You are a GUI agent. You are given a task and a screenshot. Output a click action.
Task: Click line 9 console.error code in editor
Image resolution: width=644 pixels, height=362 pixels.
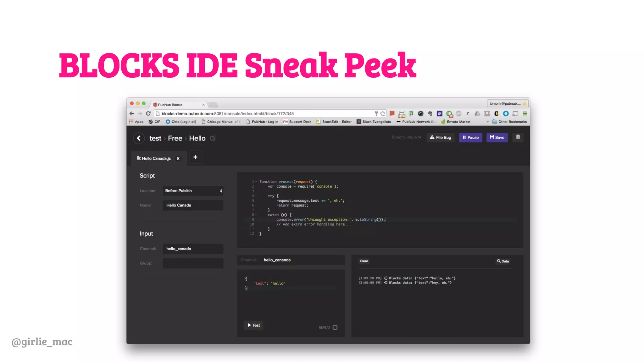tap(330, 220)
